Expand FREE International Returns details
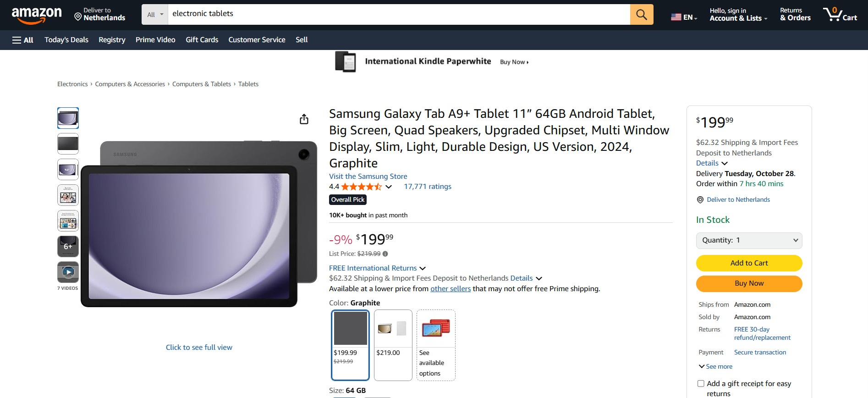 pyautogui.click(x=377, y=268)
